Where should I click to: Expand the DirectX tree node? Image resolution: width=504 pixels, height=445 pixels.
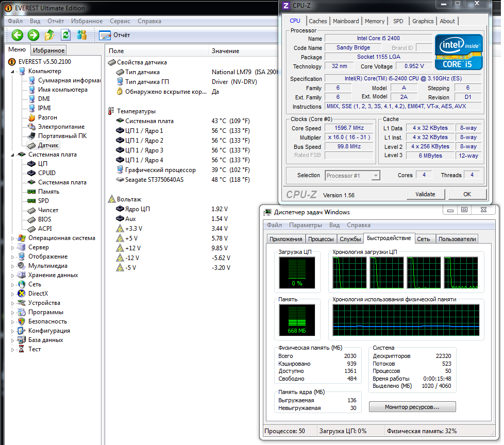pyautogui.click(x=13, y=294)
